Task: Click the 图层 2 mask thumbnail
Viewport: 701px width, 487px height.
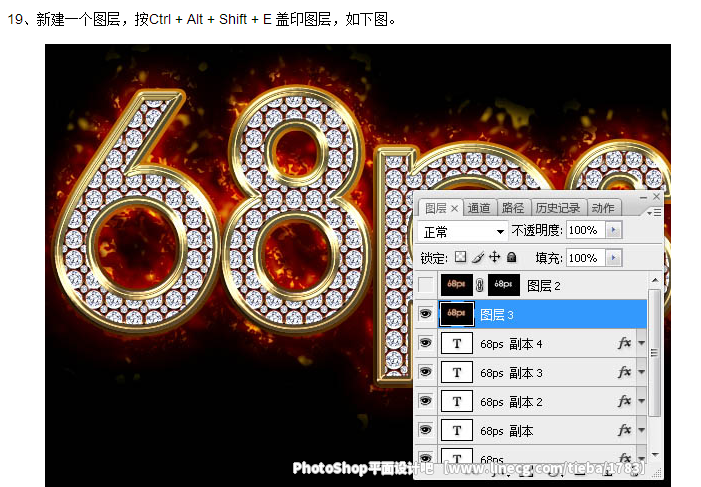Action: 503,285
